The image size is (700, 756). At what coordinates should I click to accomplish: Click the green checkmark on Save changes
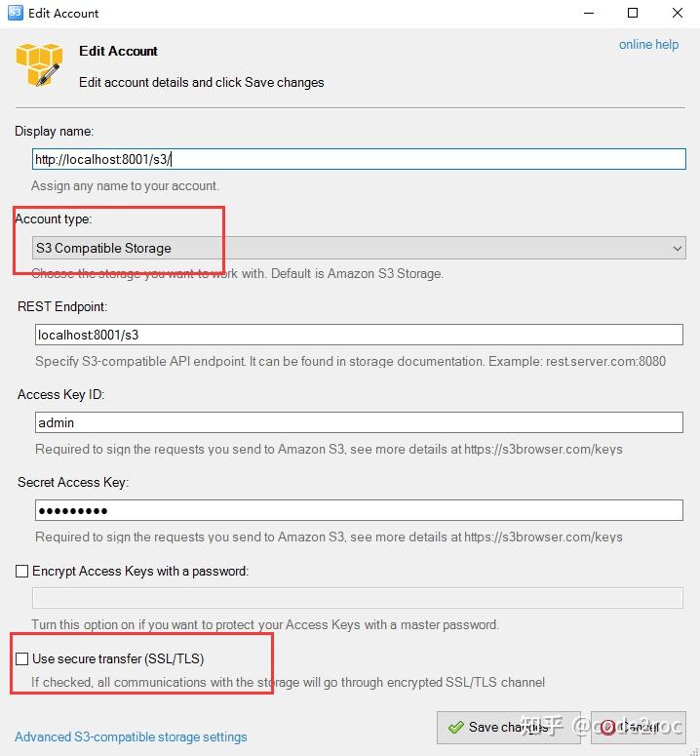pos(455,727)
